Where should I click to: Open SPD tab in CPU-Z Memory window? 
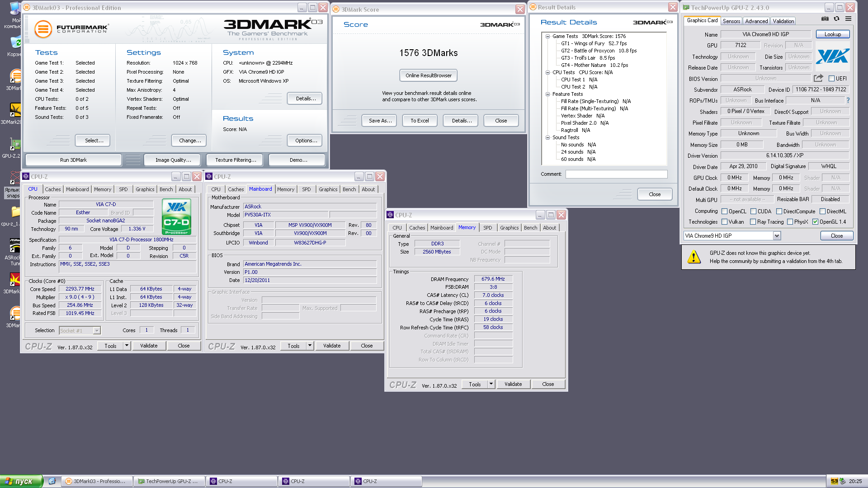[487, 228]
